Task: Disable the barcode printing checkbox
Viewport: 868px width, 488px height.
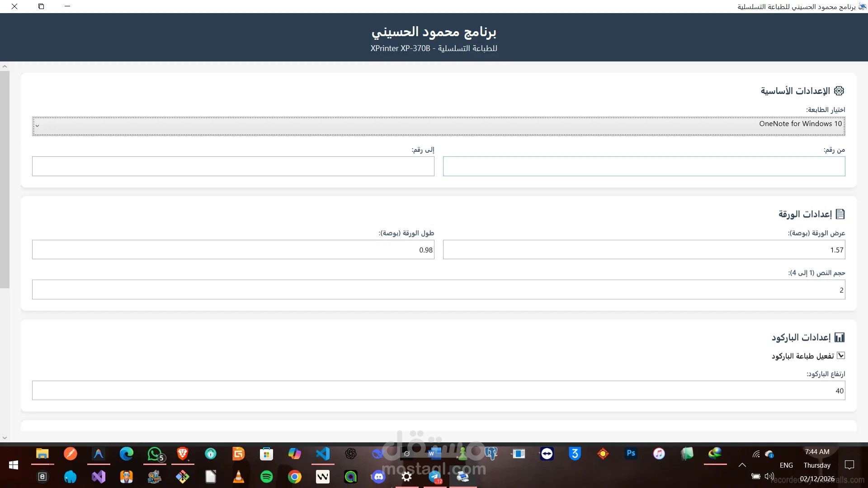Action: (841, 356)
